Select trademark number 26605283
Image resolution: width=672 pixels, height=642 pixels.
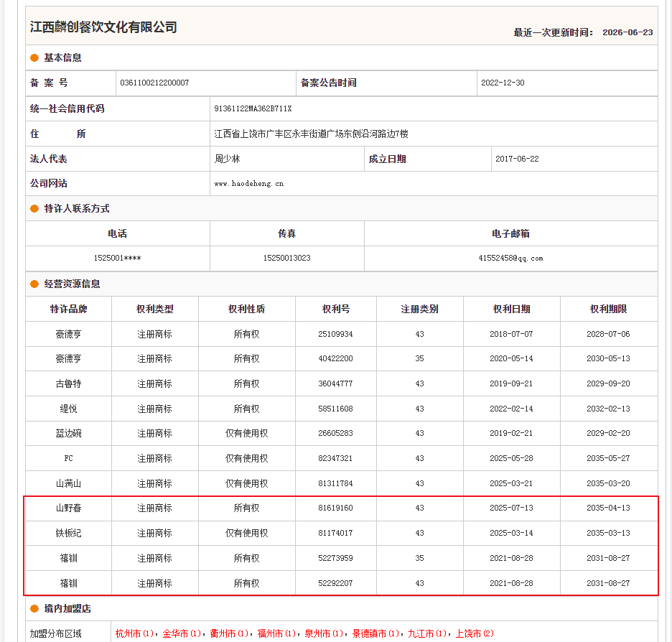[x=335, y=433]
